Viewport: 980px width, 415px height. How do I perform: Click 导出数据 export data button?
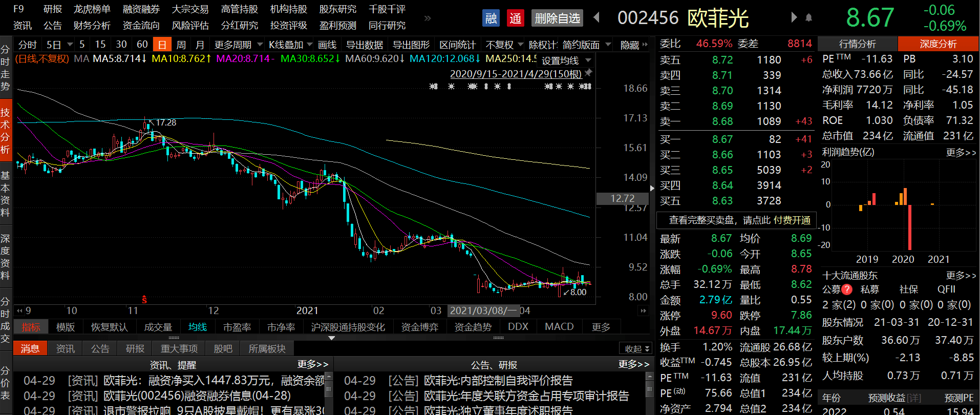365,45
